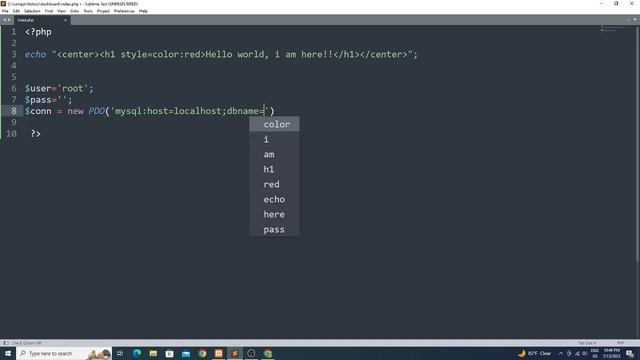The image size is (640, 360).
Task: Choose 'am' from autocomplete popup
Action: coord(274,154)
